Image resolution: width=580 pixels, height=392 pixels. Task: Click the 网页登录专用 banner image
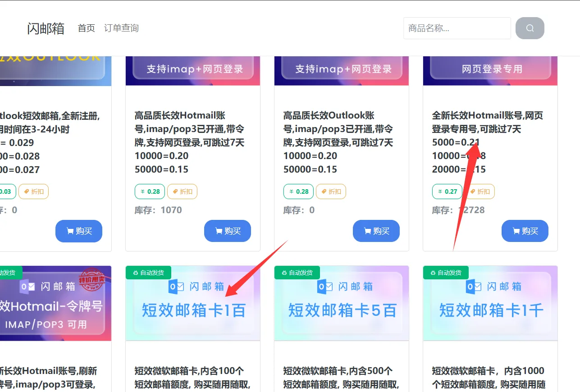(490, 71)
